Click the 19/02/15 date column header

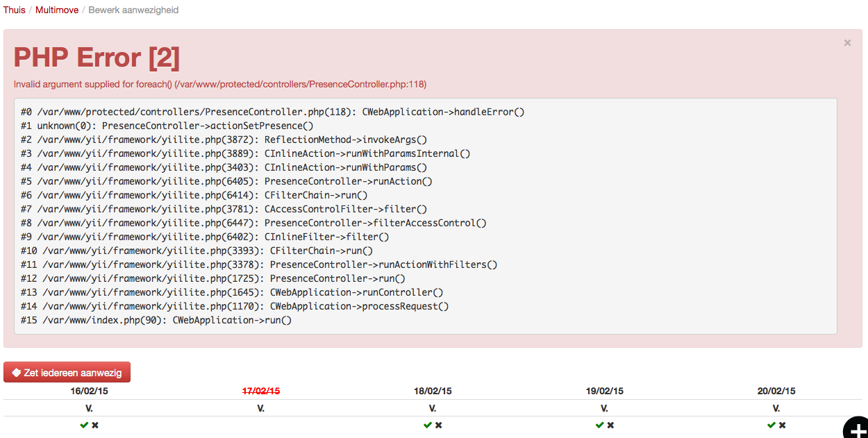[x=604, y=391]
